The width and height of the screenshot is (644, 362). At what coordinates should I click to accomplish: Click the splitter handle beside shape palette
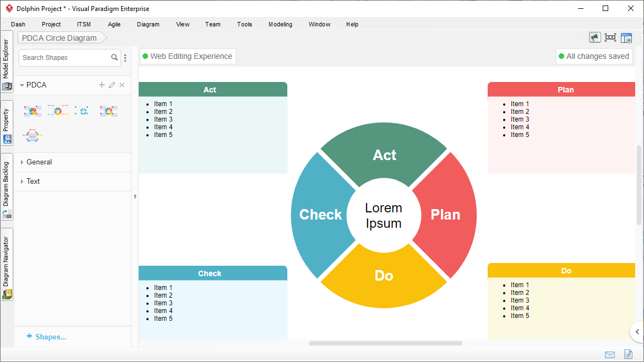point(135,196)
